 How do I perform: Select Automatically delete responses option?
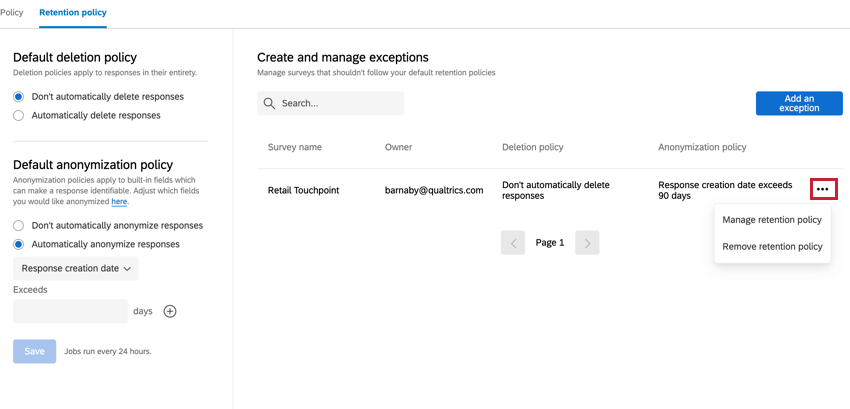coord(19,115)
